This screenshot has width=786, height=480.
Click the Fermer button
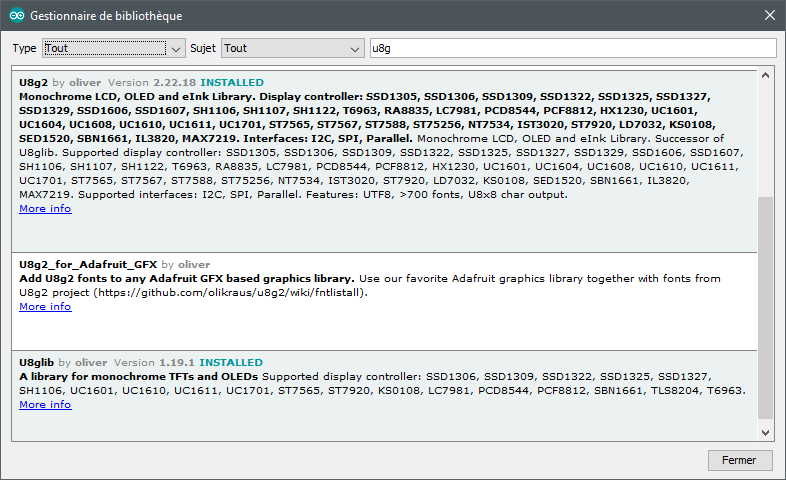click(x=740, y=460)
